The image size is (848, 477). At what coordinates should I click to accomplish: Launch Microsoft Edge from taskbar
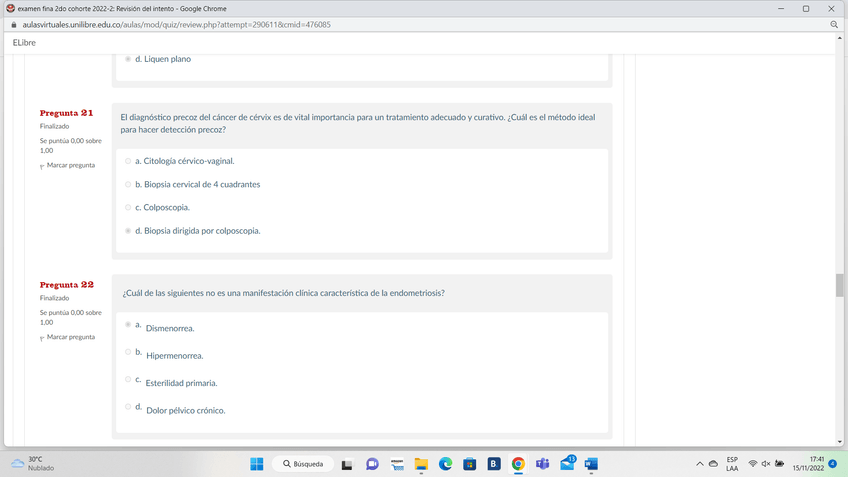446,464
